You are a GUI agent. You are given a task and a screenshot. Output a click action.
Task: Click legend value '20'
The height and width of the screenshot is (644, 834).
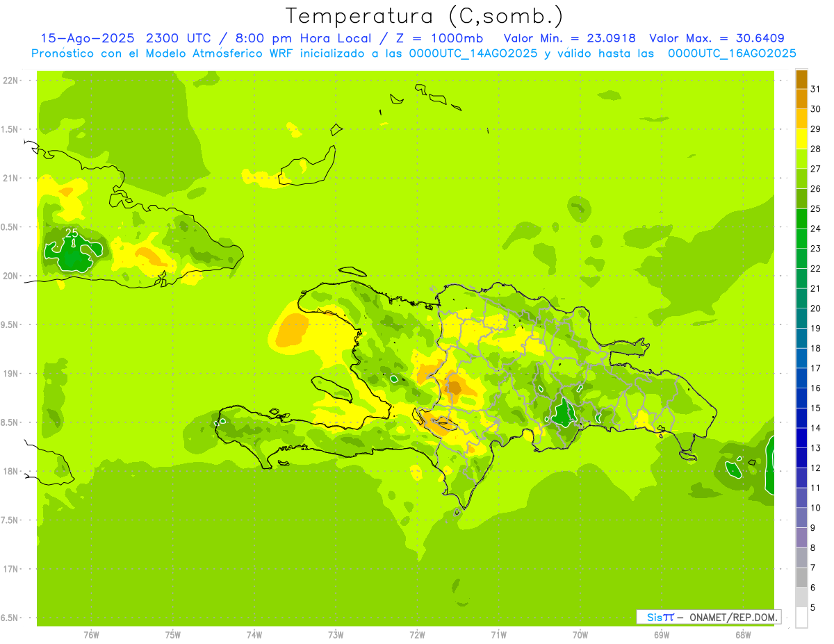pyautogui.click(x=816, y=308)
